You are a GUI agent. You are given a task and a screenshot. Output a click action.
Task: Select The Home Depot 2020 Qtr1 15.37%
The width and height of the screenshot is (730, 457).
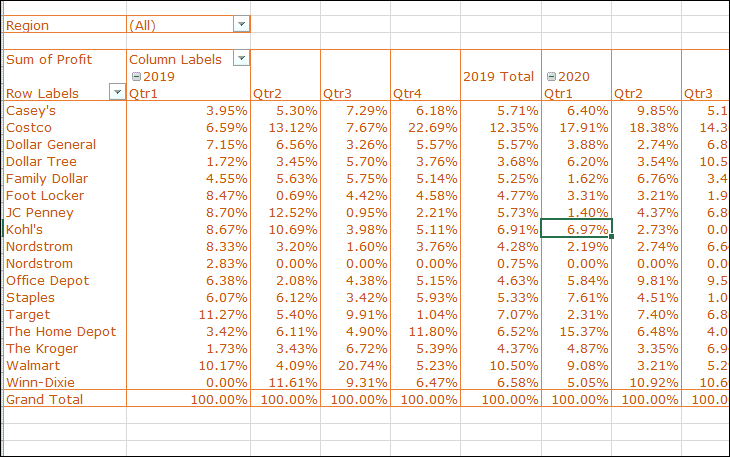pyautogui.click(x=576, y=331)
